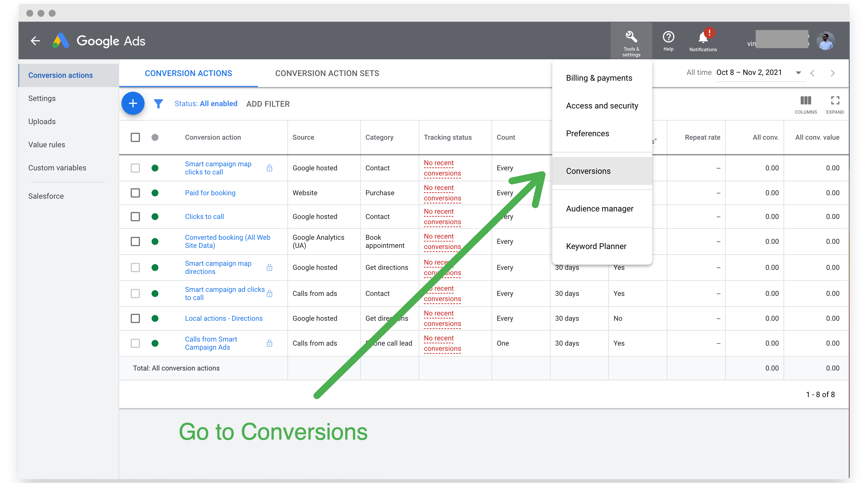Viewport: 868px width, 483px height.
Task: Open Clicks to call conversion link
Action: pyautogui.click(x=204, y=216)
